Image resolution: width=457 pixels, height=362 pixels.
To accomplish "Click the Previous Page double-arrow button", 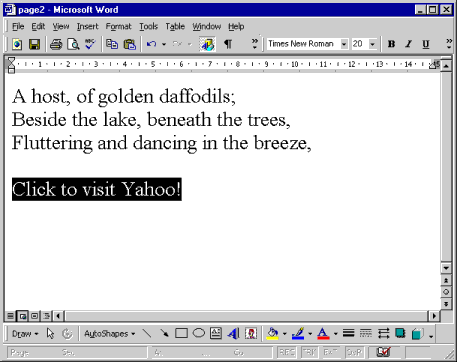I will pos(446,280).
